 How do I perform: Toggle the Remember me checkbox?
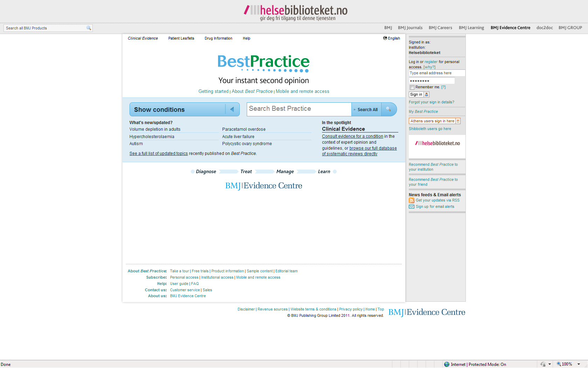tap(412, 87)
